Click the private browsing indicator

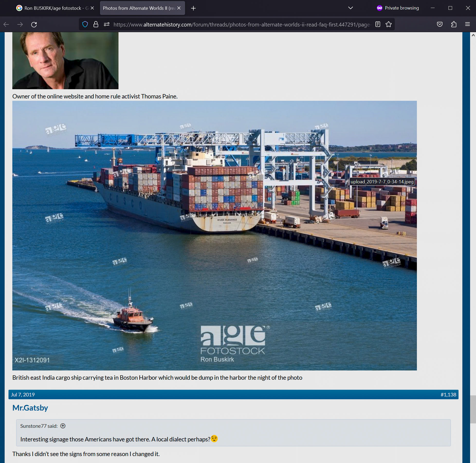398,8
